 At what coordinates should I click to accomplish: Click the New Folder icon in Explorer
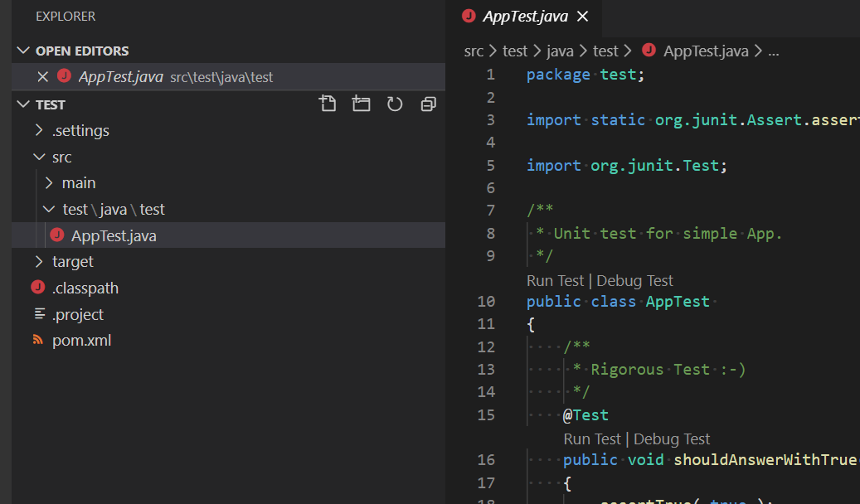pyautogui.click(x=361, y=104)
